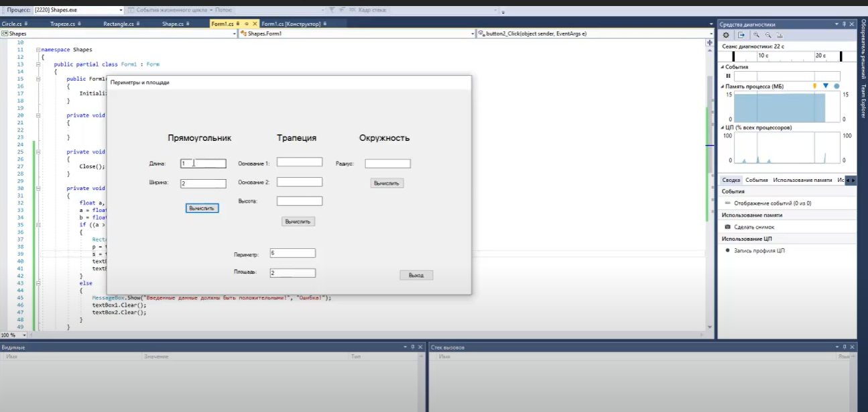Image resolution: width=868 pixels, height=412 pixels.
Task: Switch to the Rectangle.cs tab
Action: pos(119,23)
